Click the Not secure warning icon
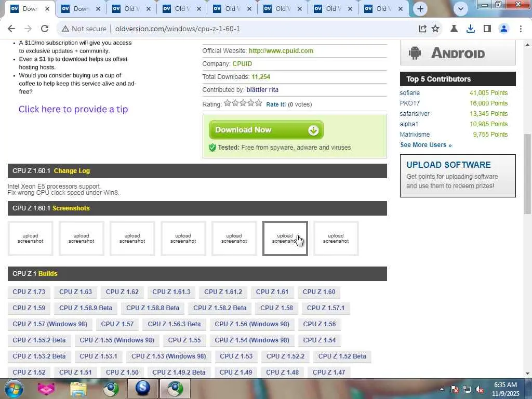 coord(65,29)
